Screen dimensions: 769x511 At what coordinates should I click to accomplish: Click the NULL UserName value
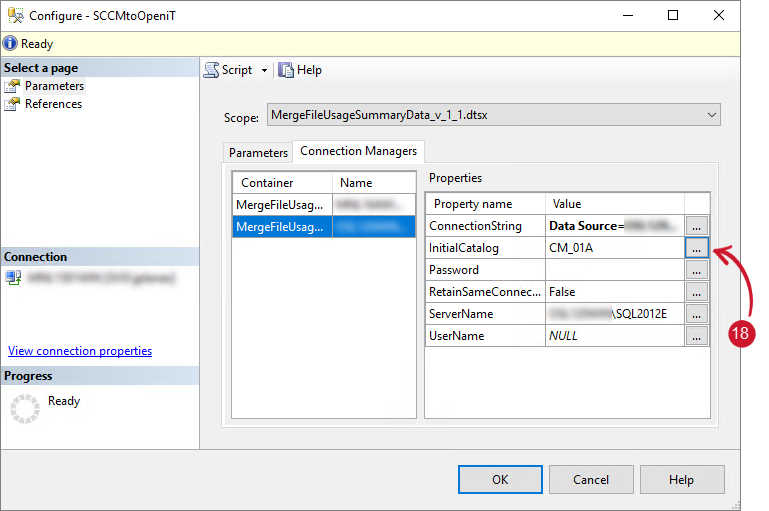point(615,336)
